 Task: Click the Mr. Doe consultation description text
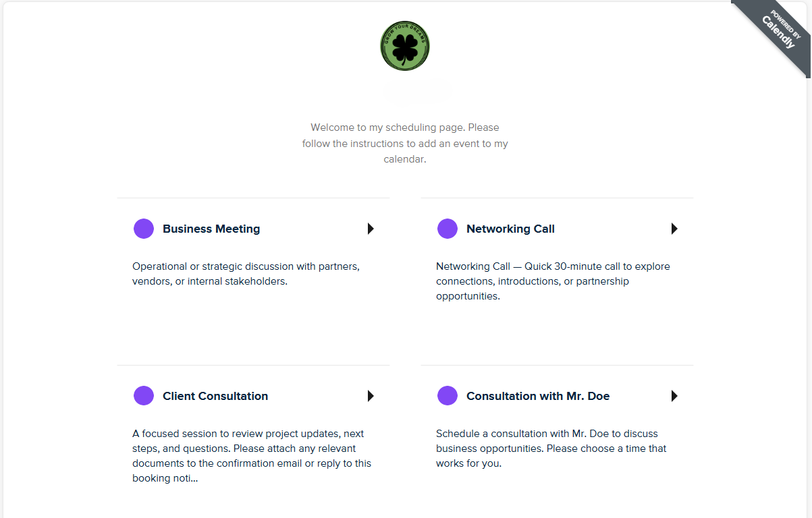[551, 449]
